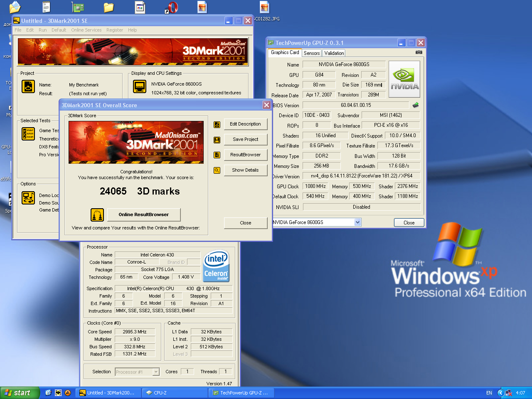Viewport: 532px width, 399px height.
Task: Close the 3DMark Overall Score dialog with Close button
Action: tap(245, 223)
